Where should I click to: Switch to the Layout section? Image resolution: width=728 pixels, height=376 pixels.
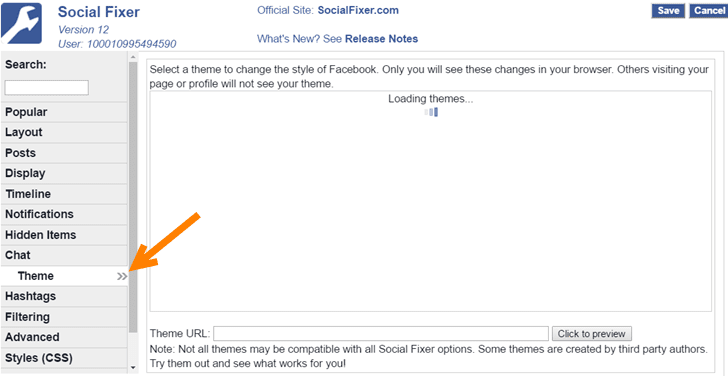pyautogui.click(x=64, y=133)
